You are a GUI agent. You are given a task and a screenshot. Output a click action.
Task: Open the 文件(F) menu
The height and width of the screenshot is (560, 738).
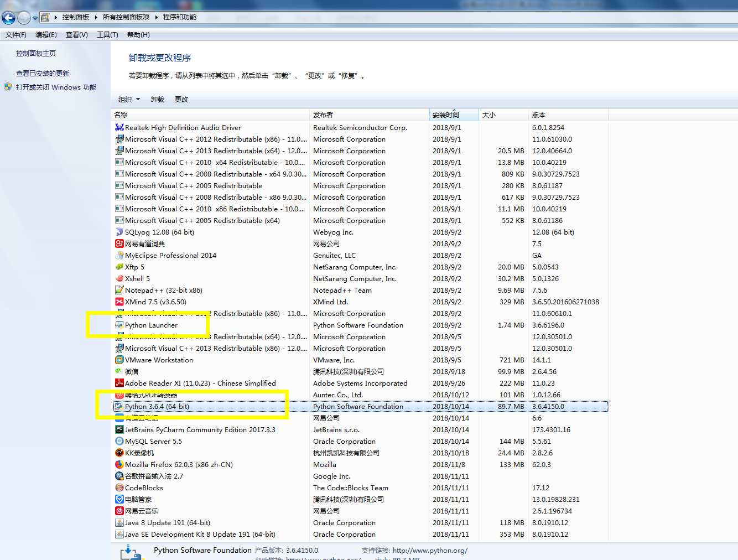point(16,34)
